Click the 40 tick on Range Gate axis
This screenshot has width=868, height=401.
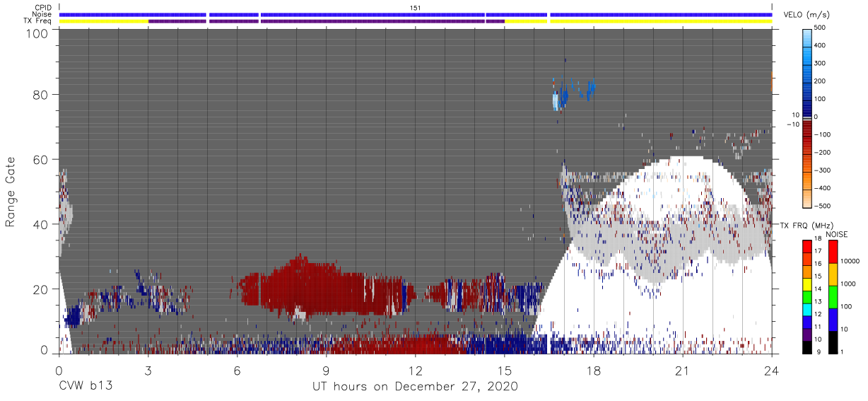click(x=40, y=224)
